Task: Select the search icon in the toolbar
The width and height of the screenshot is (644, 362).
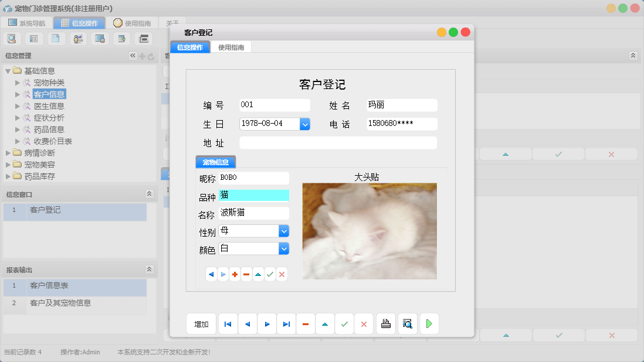Action: (12, 38)
